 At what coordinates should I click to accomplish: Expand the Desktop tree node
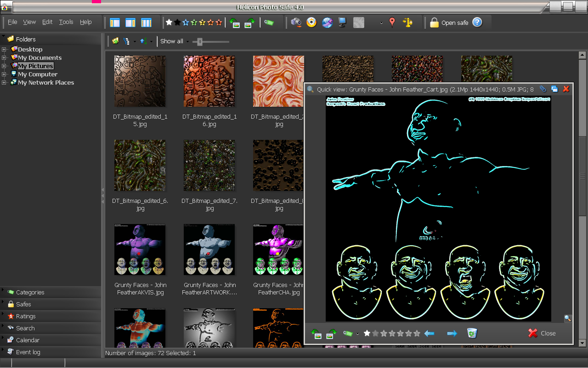4,50
